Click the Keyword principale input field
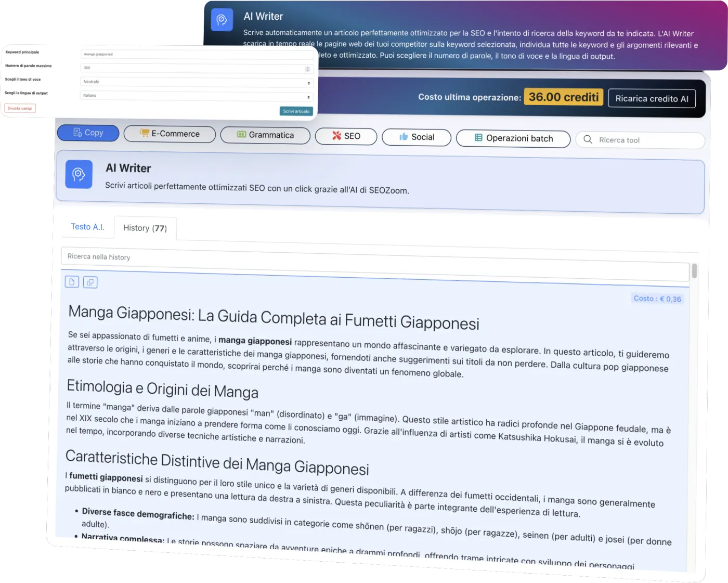Viewport: 728px width, 583px height. [x=198, y=54]
